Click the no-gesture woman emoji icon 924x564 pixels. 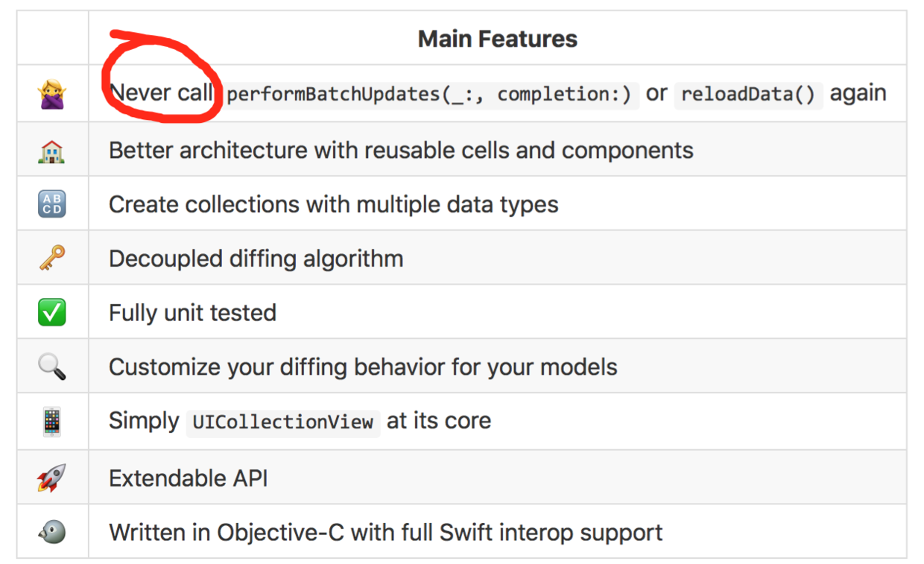click(x=52, y=94)
